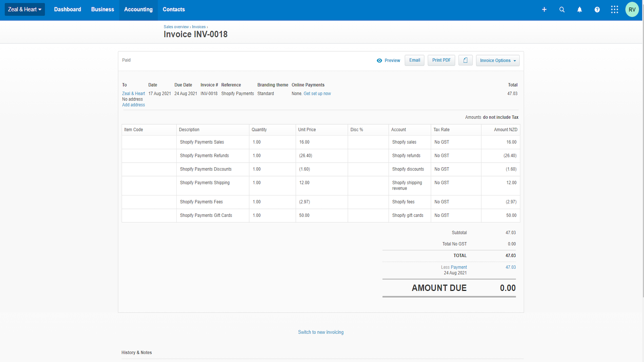Image resolution: width=644 pixels, height=362 pixels.
Task: Click the RV user avatar
Action: pyautogui.click(x=632, y=9)
